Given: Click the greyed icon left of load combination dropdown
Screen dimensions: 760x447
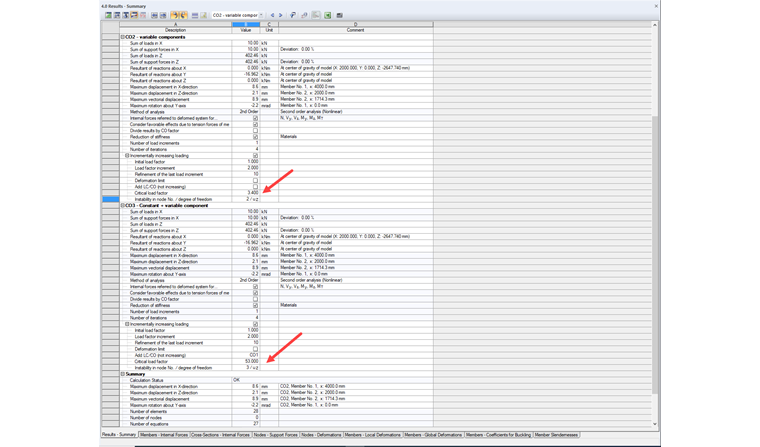Looking at the screenshot, I should (204, 15).
